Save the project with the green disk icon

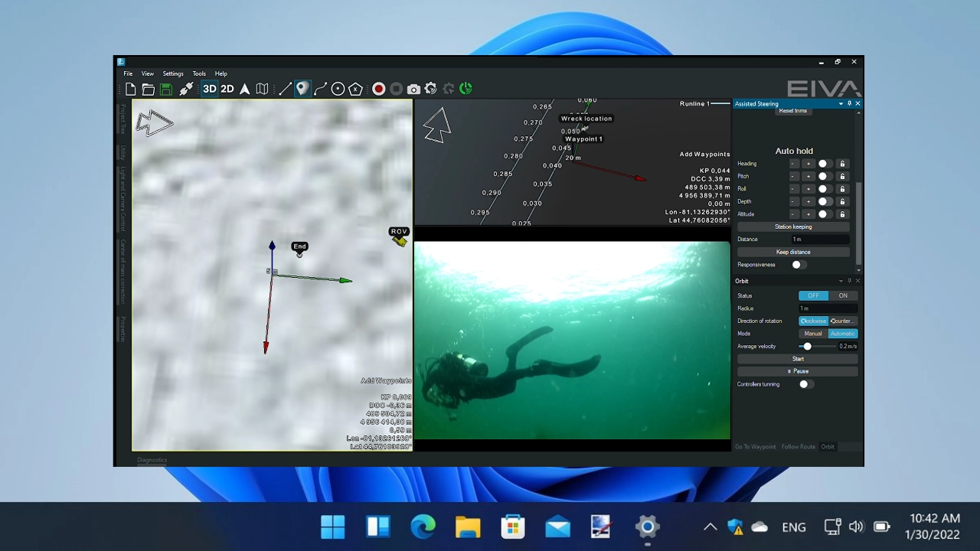point(166,89)
